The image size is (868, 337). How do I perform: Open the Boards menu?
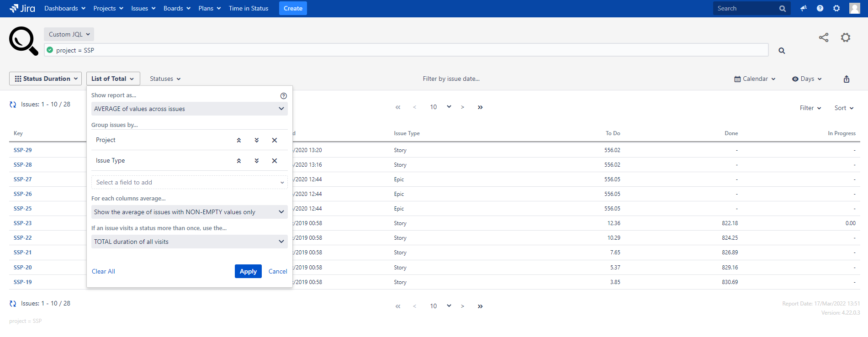[177, 8]
